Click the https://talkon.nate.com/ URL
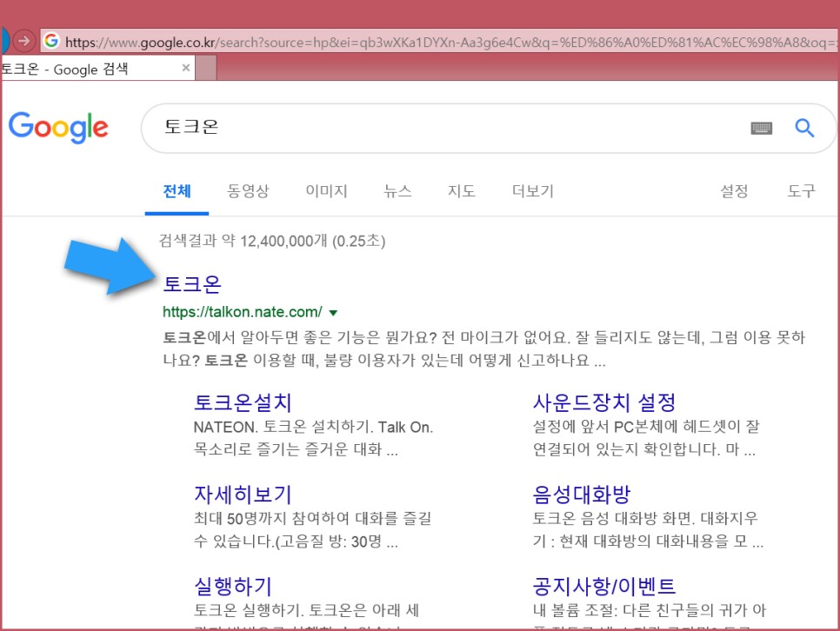Screen dimensions: 840x631 tap(242, 312)
